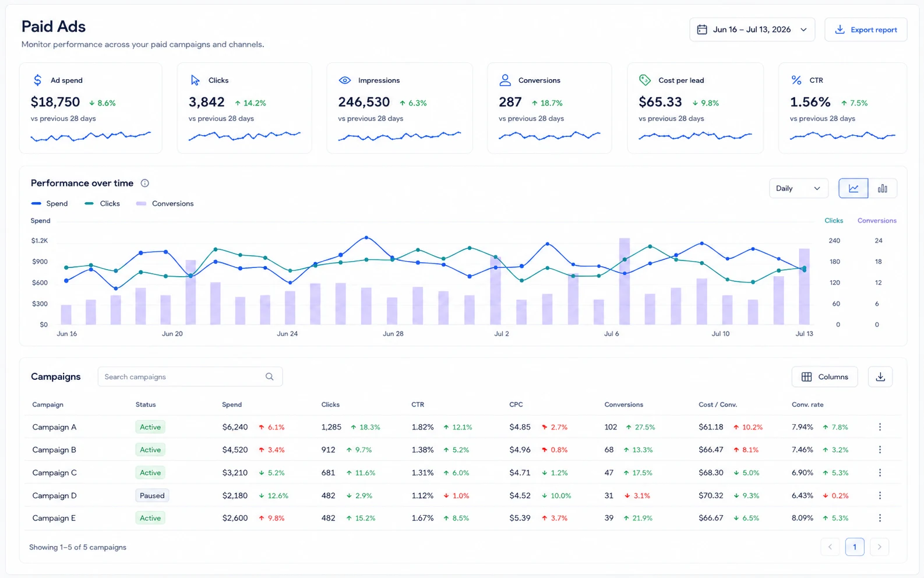Click the 8.09% conversion rate cell
The width and height of the screenshot is (924, 578).
pyautogui.click(x=802, y=518)
